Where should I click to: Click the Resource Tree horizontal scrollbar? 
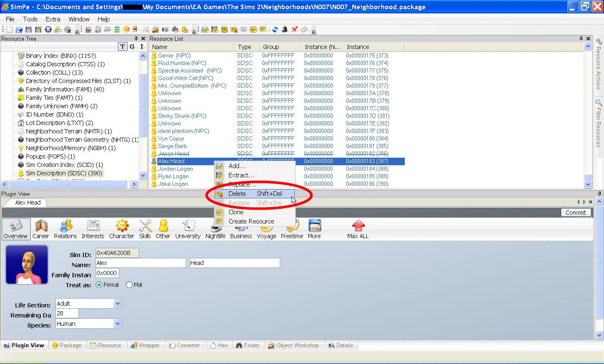pyautogui.click(x=68, y=184)
